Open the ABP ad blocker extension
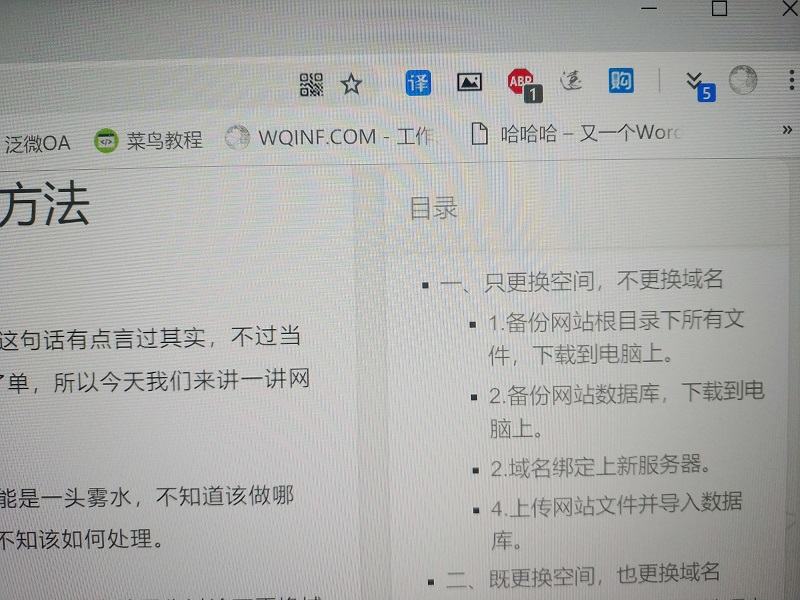This screenshot has height=600, width=800. [521, 82]
